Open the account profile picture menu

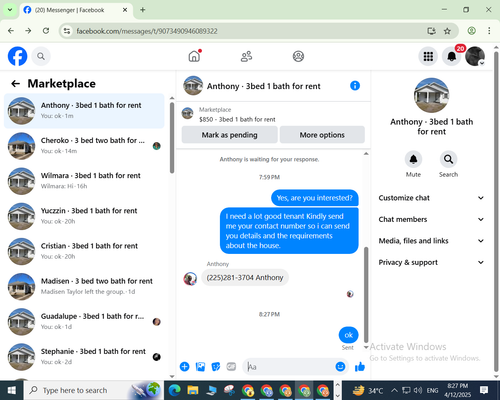tap(475, 56)
